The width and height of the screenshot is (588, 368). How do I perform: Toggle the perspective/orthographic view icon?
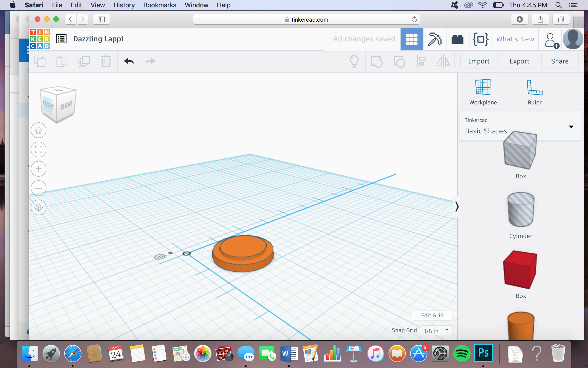(x=39, y=207)
